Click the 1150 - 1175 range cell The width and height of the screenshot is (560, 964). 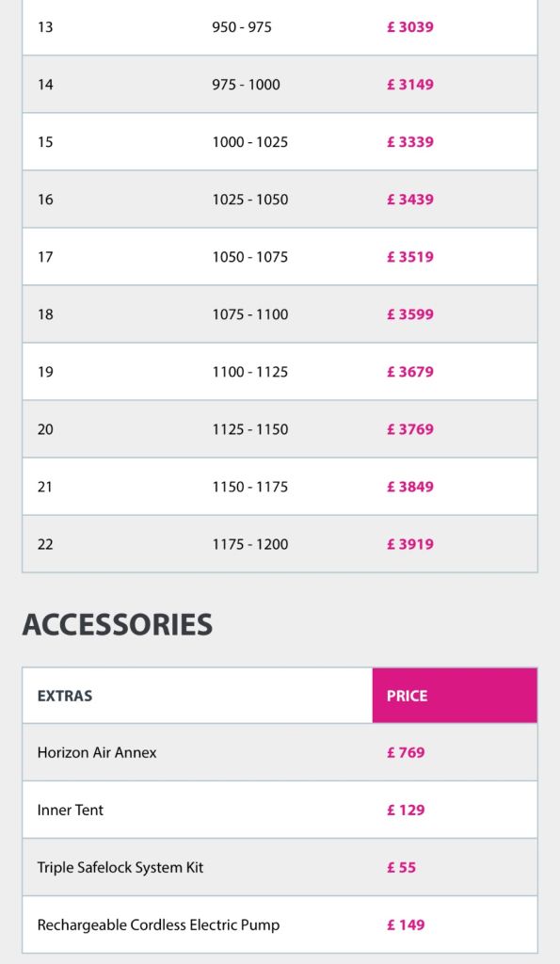coord(250,487)
